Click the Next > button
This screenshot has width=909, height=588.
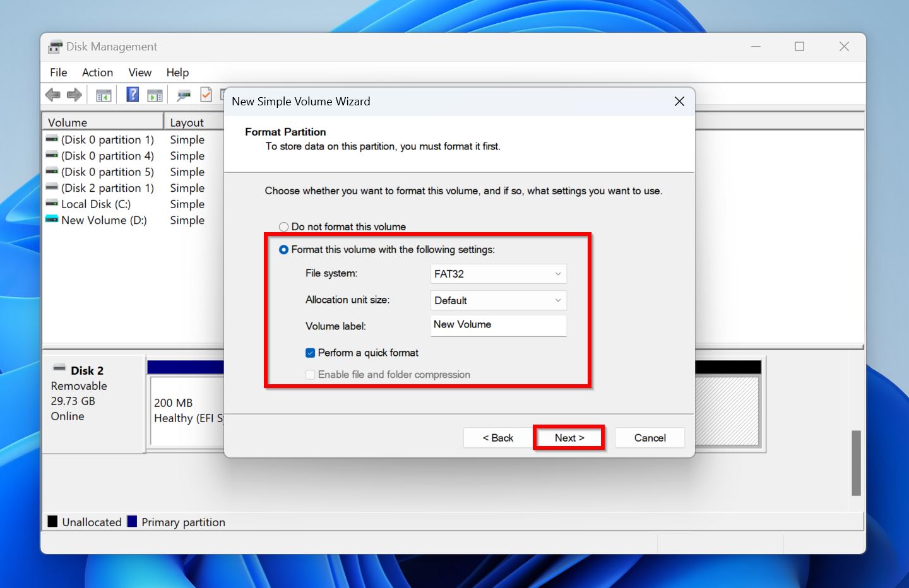point(569,438)
